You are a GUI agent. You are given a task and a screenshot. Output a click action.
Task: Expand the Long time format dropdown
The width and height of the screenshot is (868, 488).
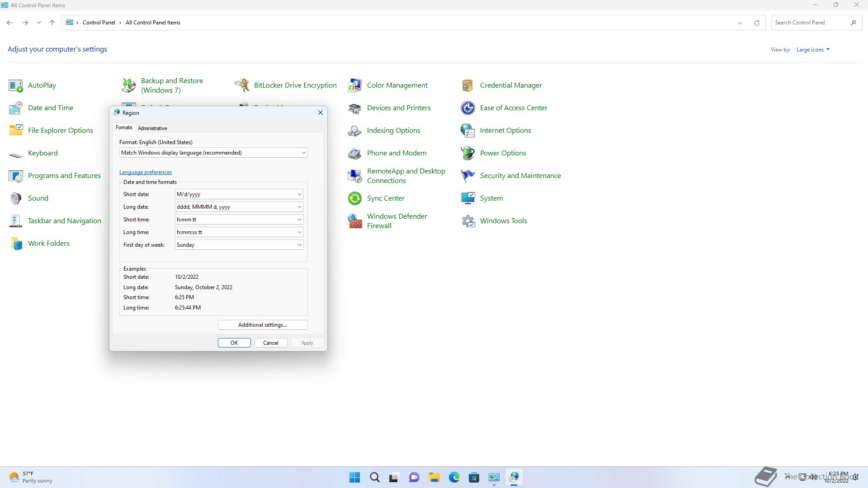coord(239,232)
